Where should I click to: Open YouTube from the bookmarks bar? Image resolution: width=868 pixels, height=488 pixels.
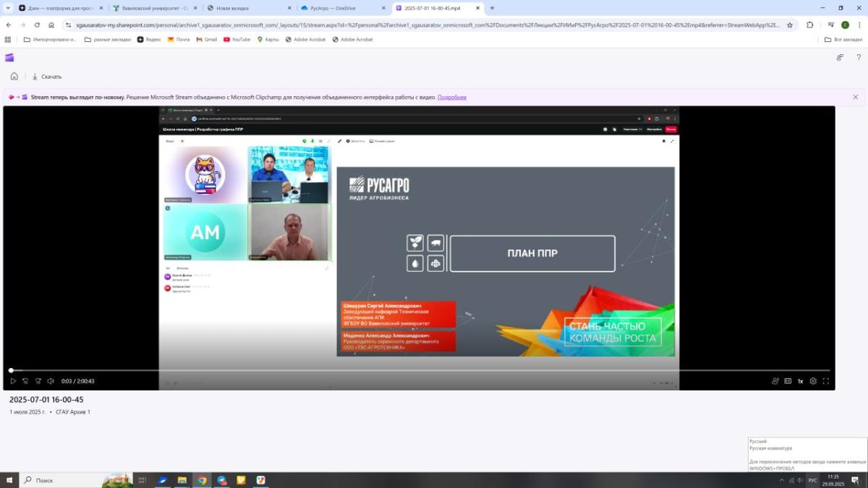[x=237, y=40]
